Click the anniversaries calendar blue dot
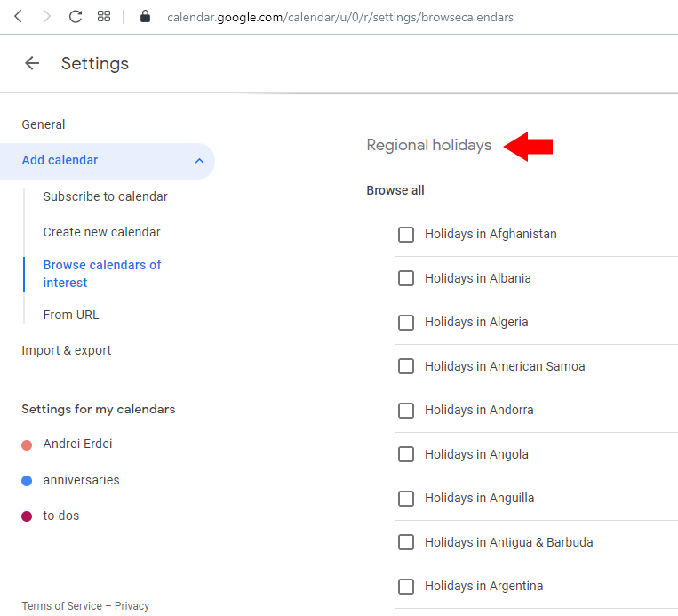Image resolution: width=678 pixels, height=616 pixels. tap(27, 481)
